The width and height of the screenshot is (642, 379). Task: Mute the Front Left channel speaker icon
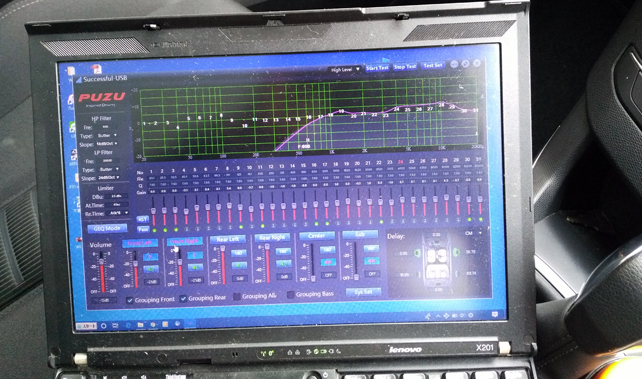point(151,269)
